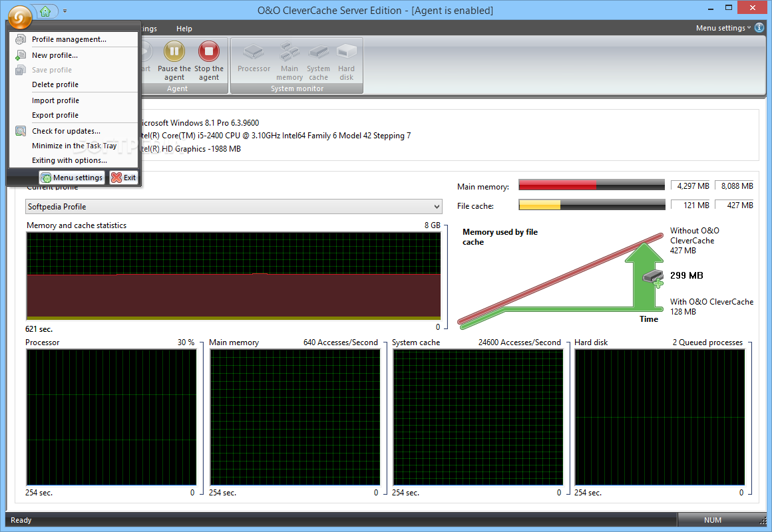Click the green home icon in title bar
The image size is (772, 532).
pyautogui.click(x=45, y=11)
